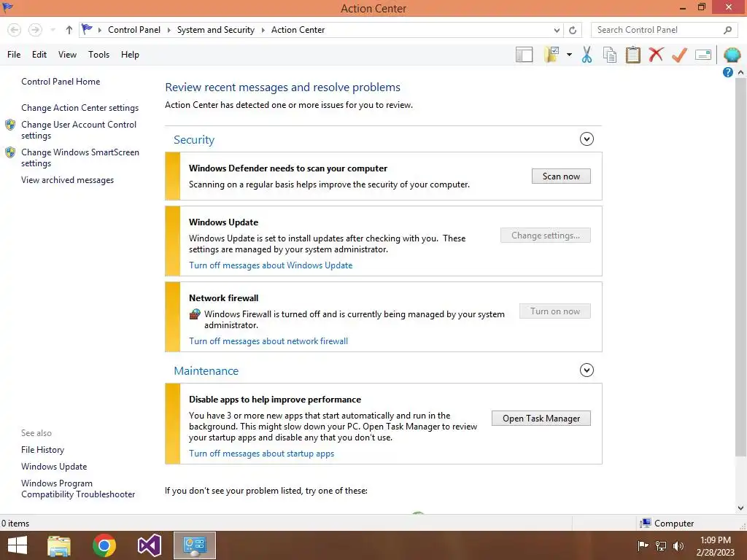The width and height of the screenshot is (747, 560).
Task: Go back with the Back arrow
Action: 15,30
